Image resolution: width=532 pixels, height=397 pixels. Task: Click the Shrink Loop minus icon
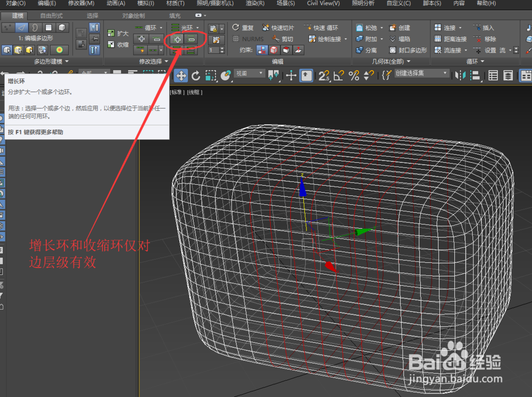point(156,39)
